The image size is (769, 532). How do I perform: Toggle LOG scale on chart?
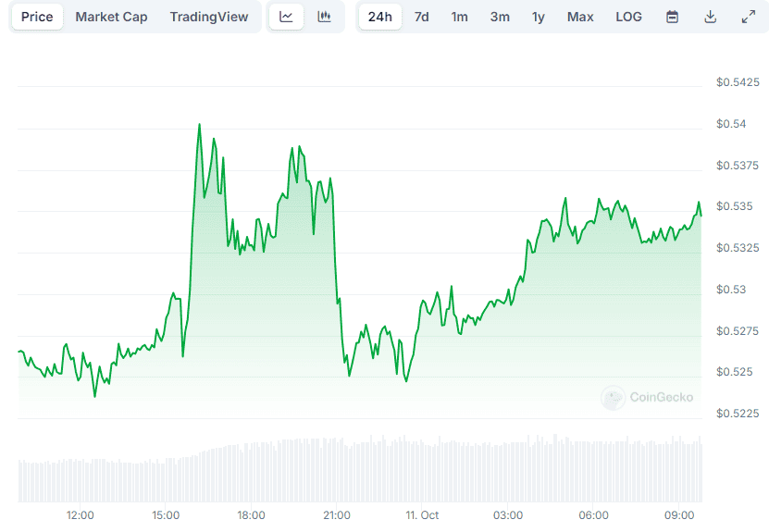628,17
